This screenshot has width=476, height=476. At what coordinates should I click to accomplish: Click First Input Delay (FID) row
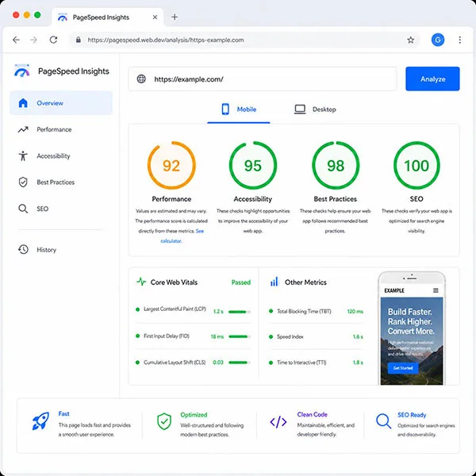[193, 336]
